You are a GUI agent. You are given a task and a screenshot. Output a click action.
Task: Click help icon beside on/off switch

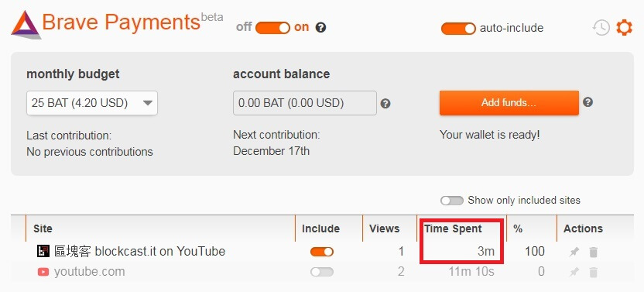(x=320, y=28)
